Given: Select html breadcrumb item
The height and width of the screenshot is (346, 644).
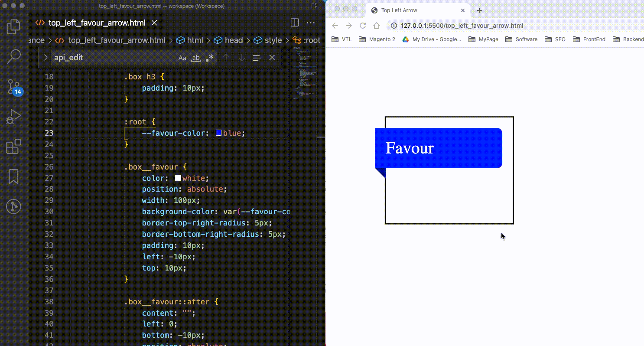Looking at the screenshot, I should tap(189, 40).
